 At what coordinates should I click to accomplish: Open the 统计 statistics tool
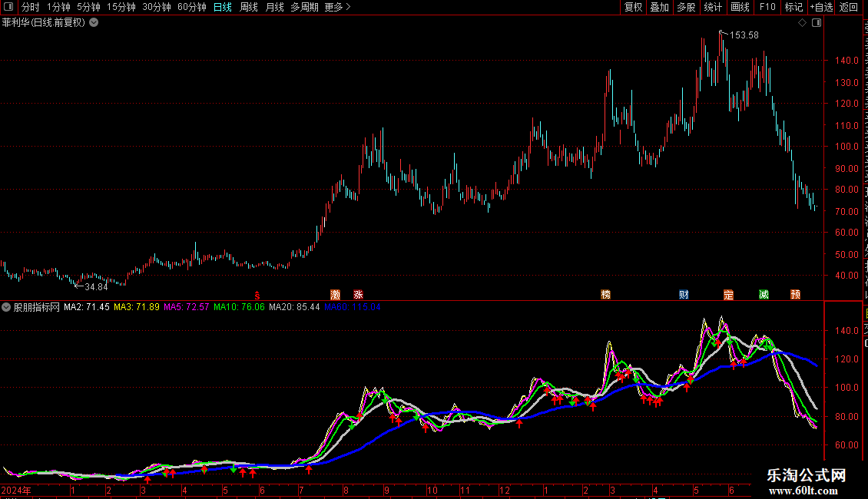(712, 7)
